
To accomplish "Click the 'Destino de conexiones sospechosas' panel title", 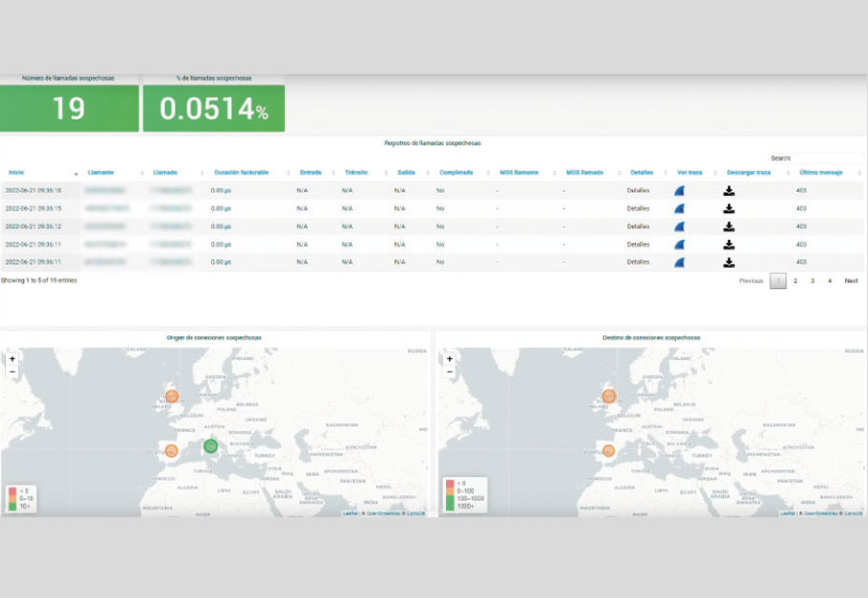I will [651, 338].
